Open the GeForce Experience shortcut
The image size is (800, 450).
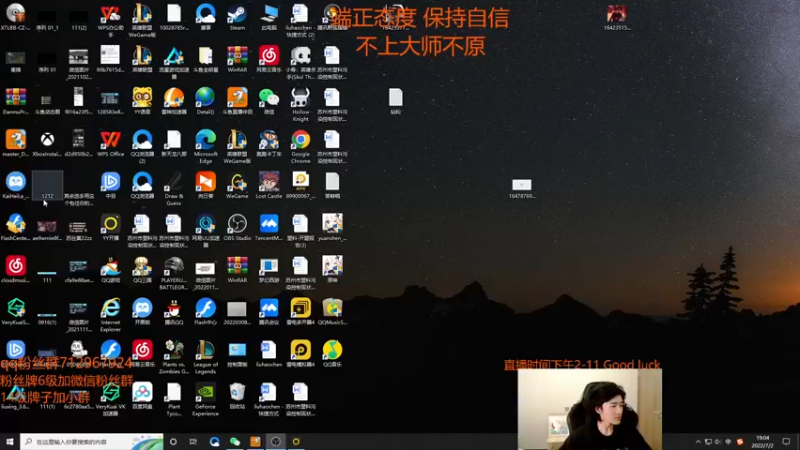206,397
